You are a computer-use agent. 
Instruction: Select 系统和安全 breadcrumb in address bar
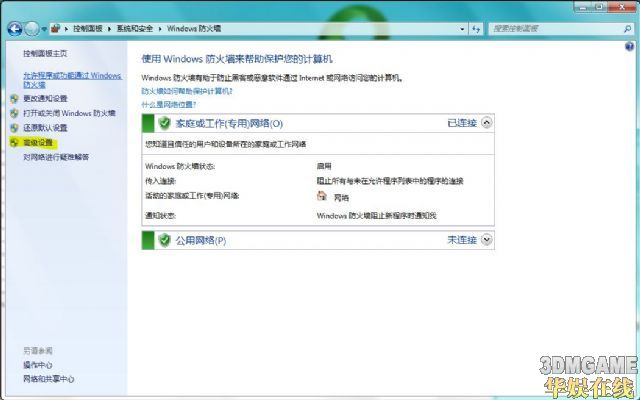[x=135, y=29]
